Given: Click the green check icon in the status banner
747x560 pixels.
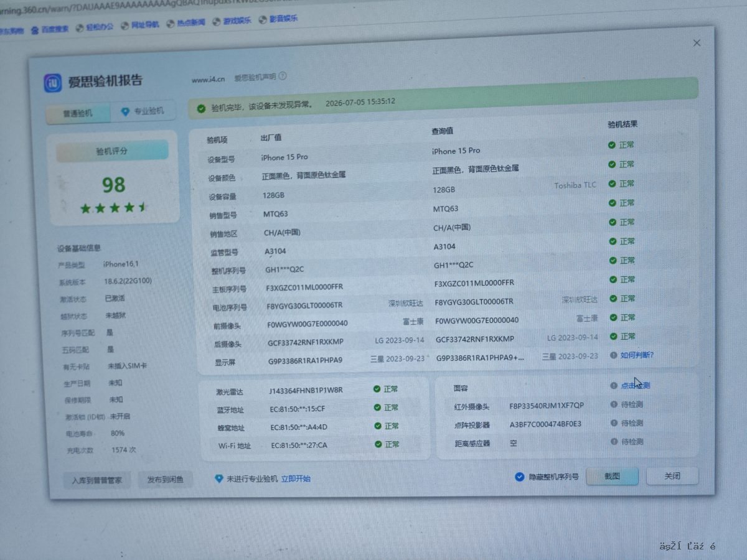Looking at the screenshot, I should [x=201, y=108].
